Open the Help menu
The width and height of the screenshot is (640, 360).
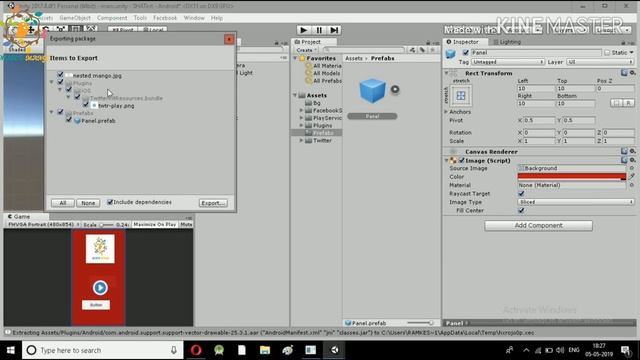coord(217,18)
